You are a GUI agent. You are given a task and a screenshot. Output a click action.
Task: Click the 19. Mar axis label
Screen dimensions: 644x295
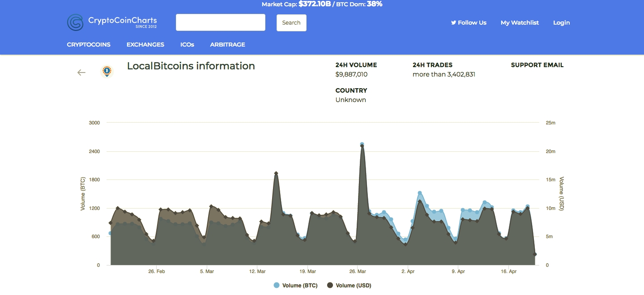[x=307, y=271]
